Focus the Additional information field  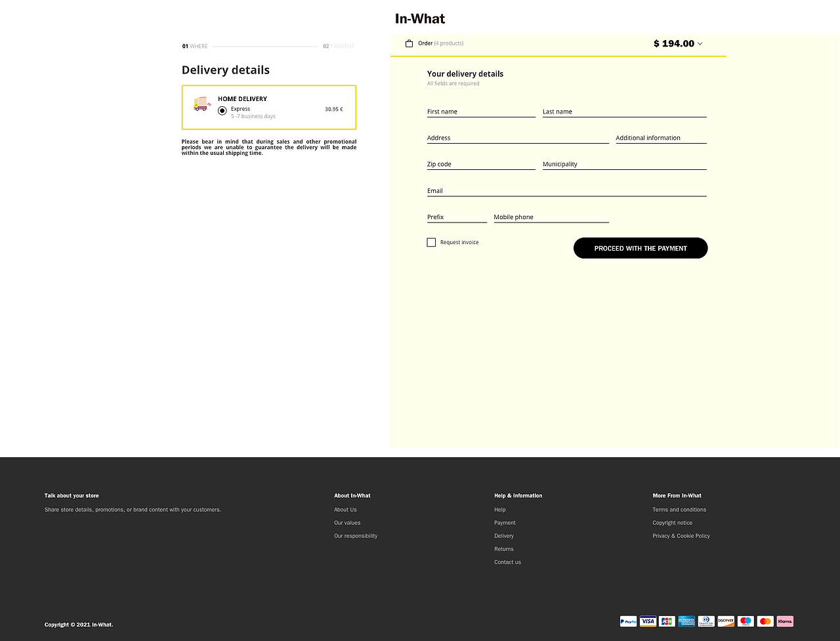[661, 138]
